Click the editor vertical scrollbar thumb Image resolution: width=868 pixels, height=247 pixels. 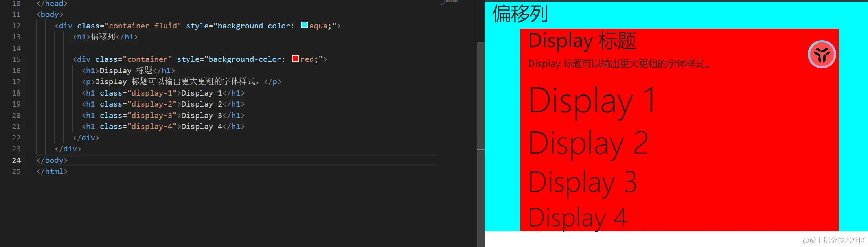481,144
